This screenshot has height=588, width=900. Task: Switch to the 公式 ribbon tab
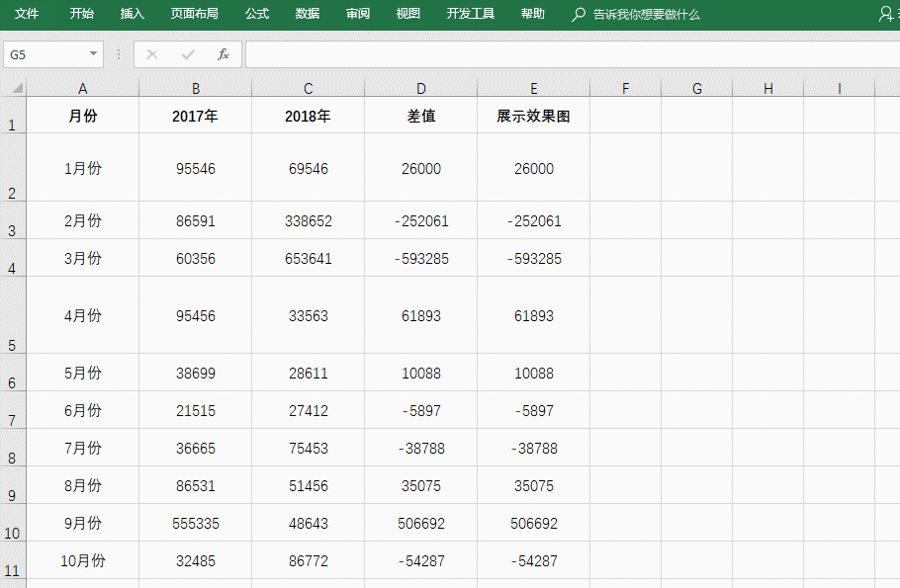tap(257, 15)
